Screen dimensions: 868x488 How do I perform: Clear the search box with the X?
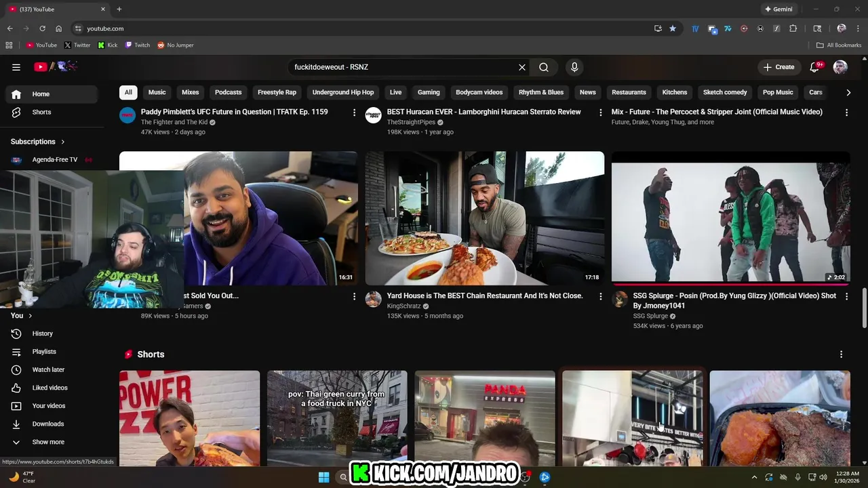[522, 67]
